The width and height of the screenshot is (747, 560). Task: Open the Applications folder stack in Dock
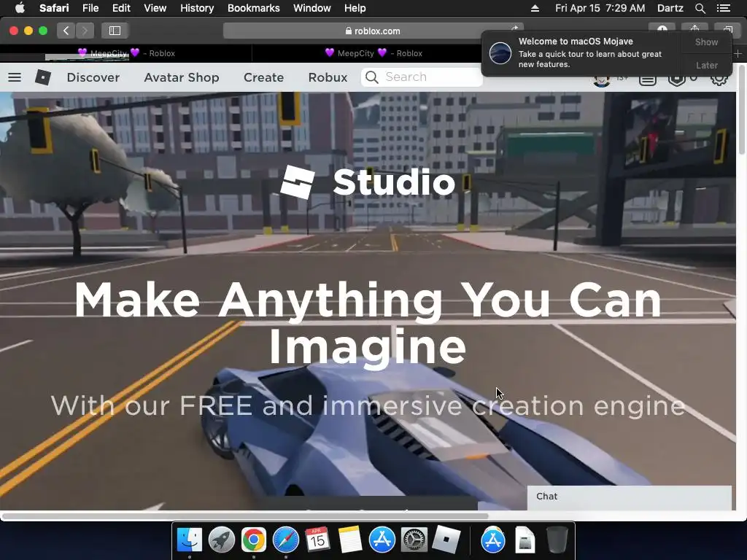(492, 540)
